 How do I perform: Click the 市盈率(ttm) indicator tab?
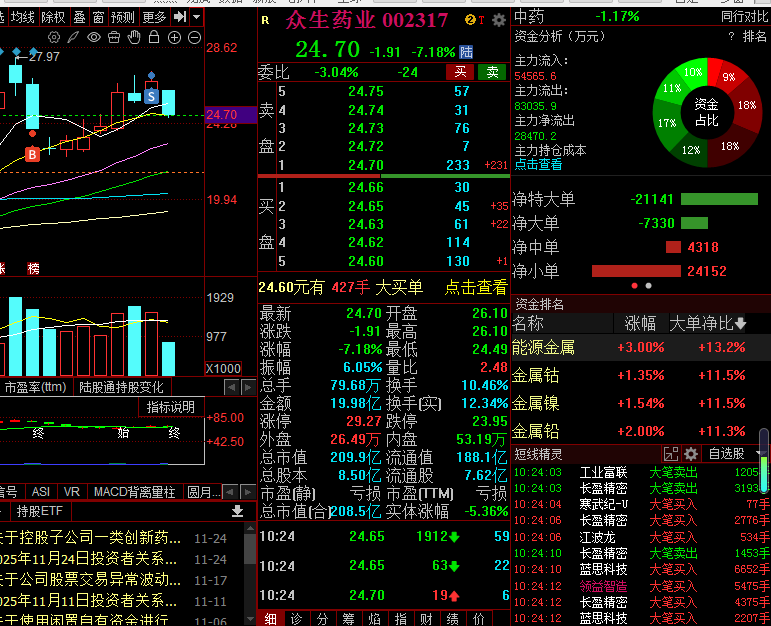(35, 388)
